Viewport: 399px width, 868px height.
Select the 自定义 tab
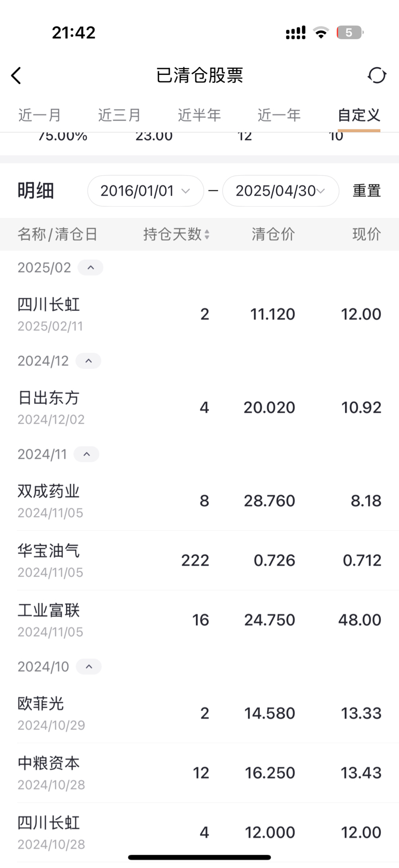coord(359,115)
